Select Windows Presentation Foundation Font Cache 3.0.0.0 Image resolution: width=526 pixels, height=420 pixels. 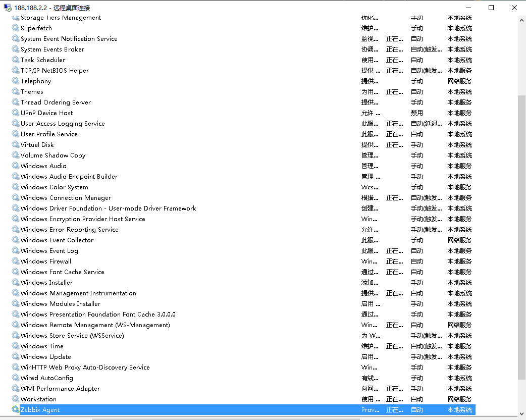(98, 314)
